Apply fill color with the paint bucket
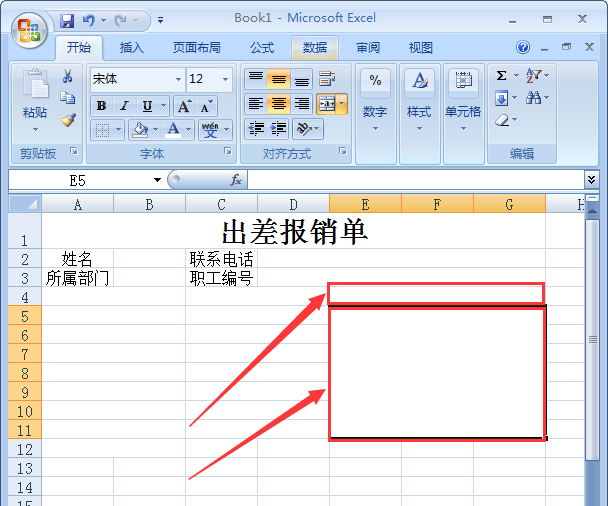 point(140,130)
